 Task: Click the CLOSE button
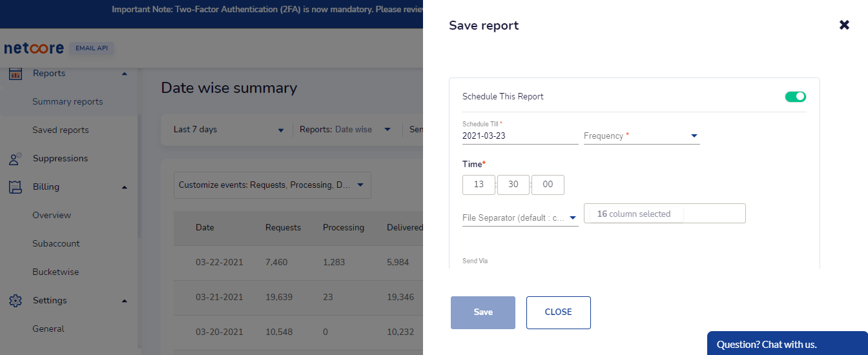(x=558, y=312)
